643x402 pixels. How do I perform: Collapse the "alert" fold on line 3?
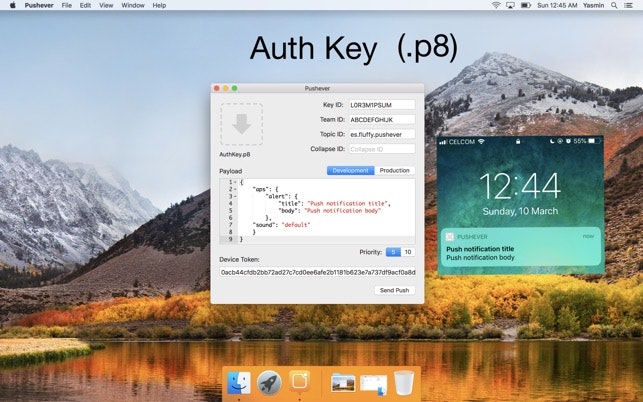235,196
